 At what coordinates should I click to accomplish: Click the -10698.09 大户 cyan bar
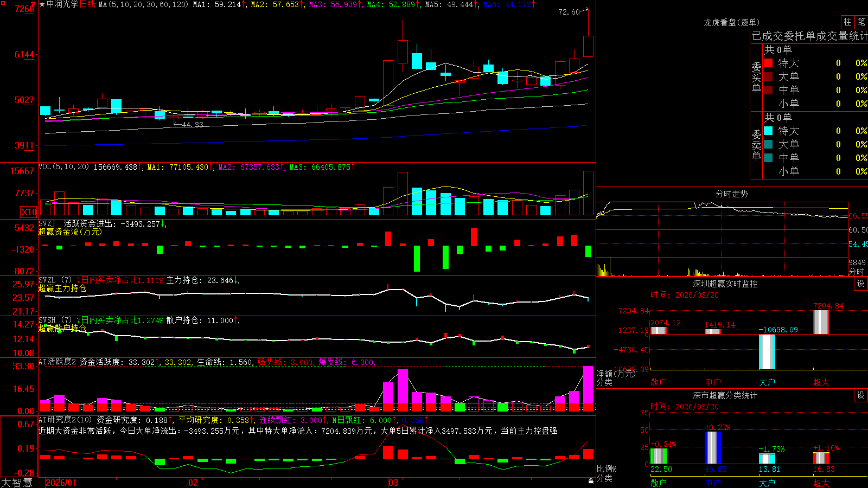(767, 352)
